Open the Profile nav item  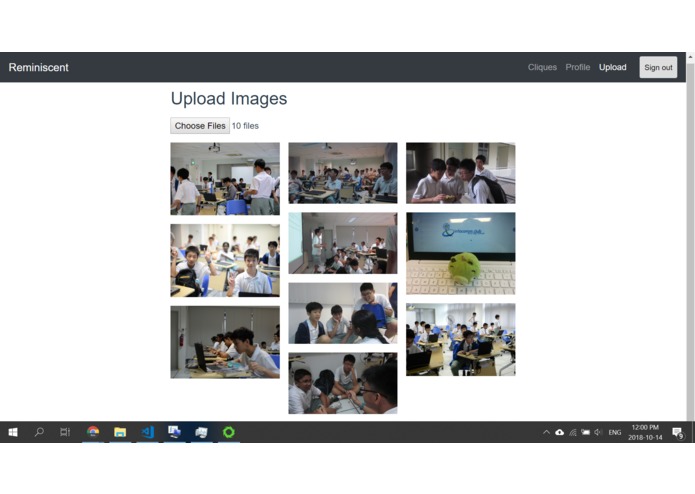click(x=578, y=67)
